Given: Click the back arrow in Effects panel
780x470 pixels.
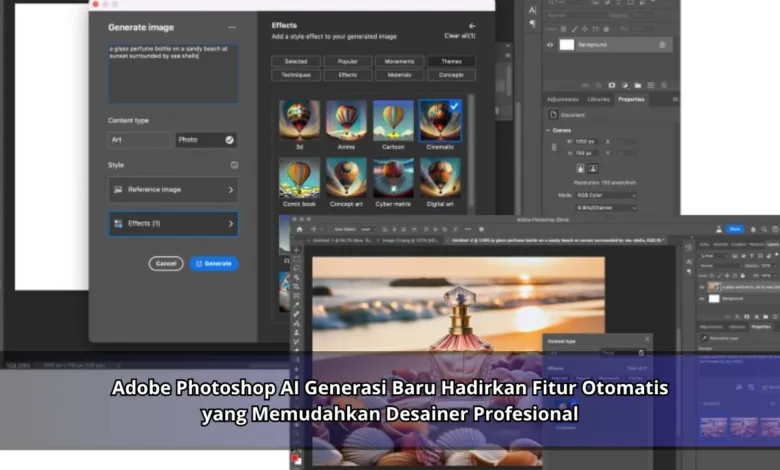Looking at the screenshot, I should pyautogui.click(x=472, y=26).
